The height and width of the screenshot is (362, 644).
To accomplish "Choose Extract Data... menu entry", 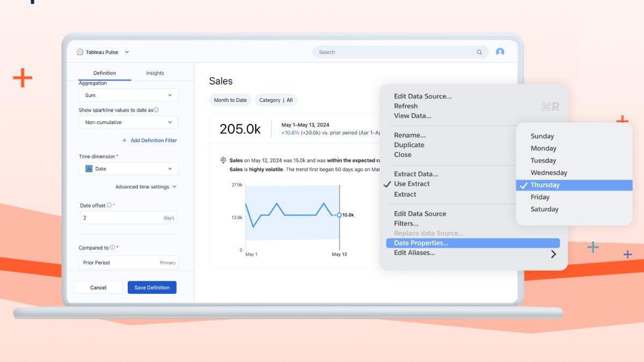I will 416,174.
